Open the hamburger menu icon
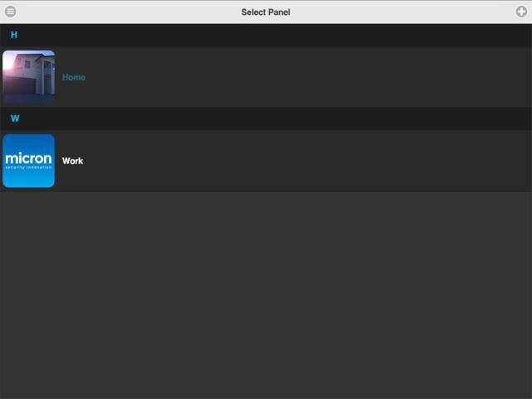Image resolution: width=532 pixels, height=399 pixels. tap(10, 12)
